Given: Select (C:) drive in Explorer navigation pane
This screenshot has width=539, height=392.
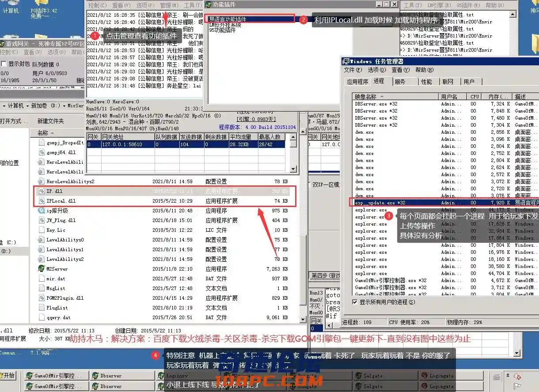Looking at the screenshot, I should 8,242.
